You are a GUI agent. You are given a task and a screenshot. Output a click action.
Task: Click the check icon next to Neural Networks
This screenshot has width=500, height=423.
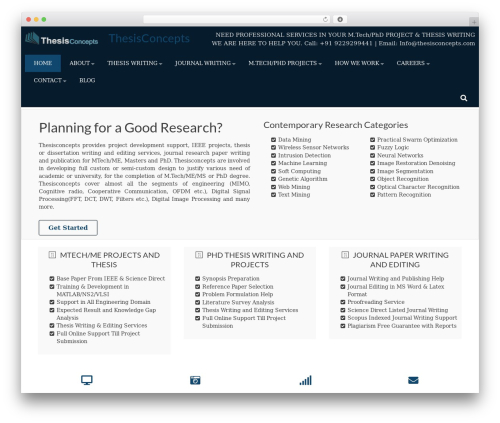point(372,155)
